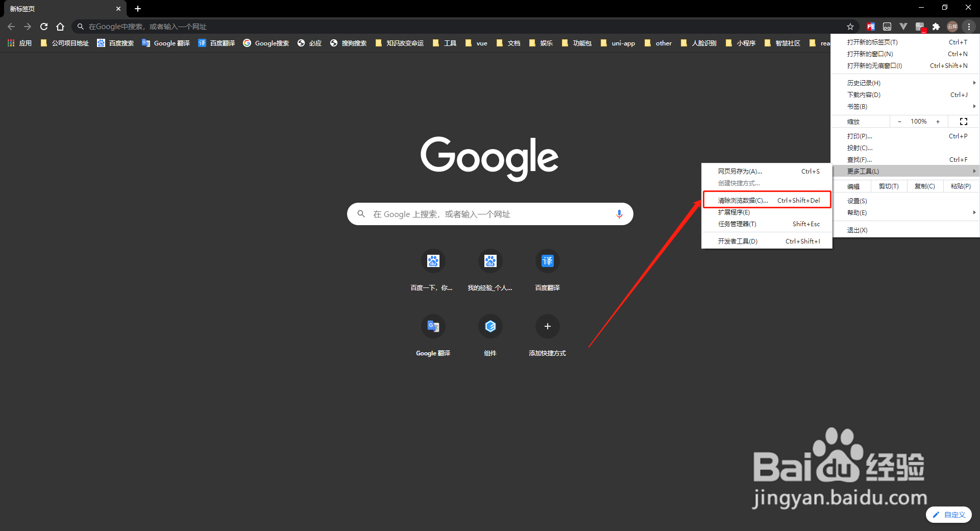The height and width of the screenshot is (531, 980).
Task: Open the FE helper extension
Action: [x=871, y=27]
